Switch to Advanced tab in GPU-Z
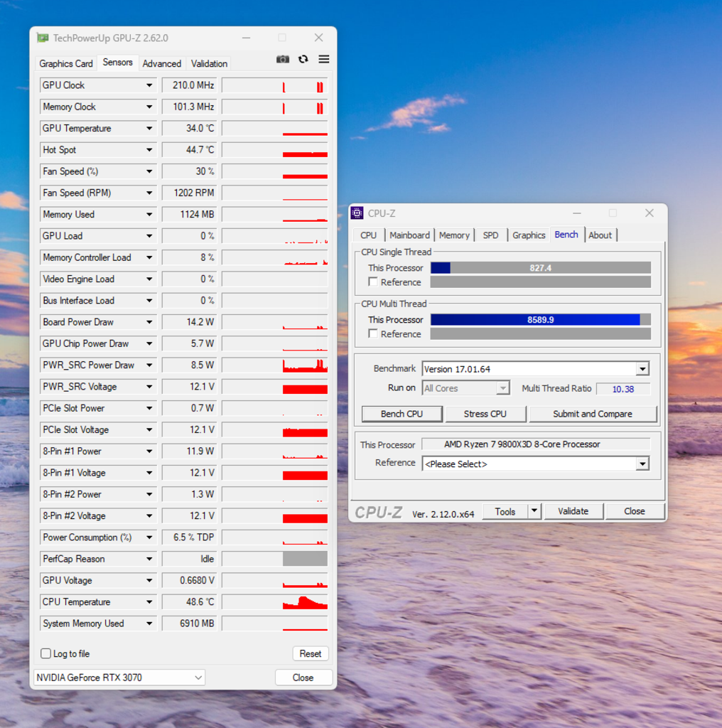This screenshot has height=728, width=722. [161, 63]
